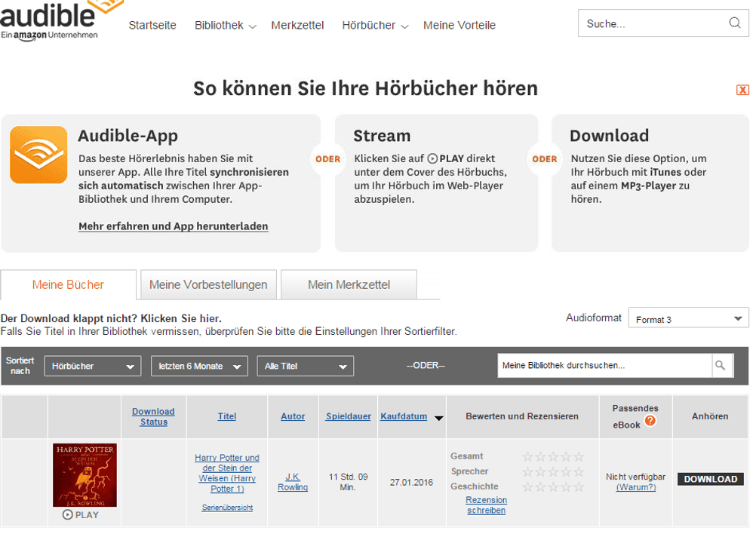Open the Startseite navigation item
Screen dimensions: 756x540
(x=152, y=25)
